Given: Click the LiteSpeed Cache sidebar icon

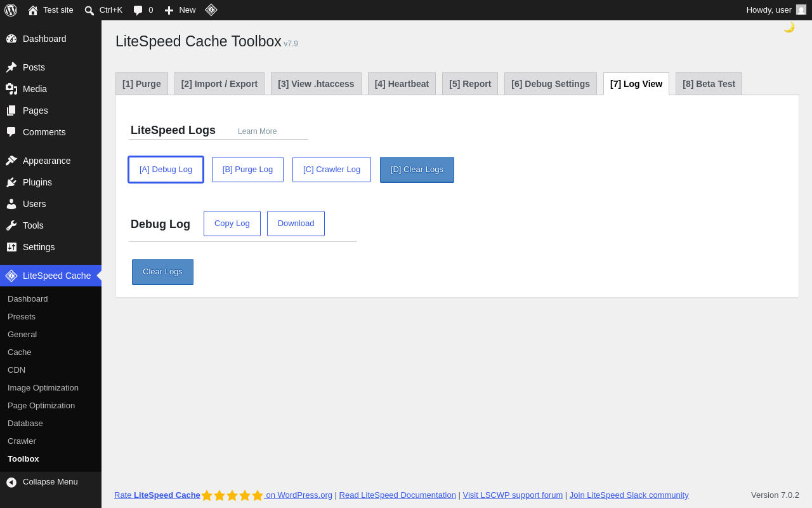Looking at the screenshot, I should [x=11, y=276].
